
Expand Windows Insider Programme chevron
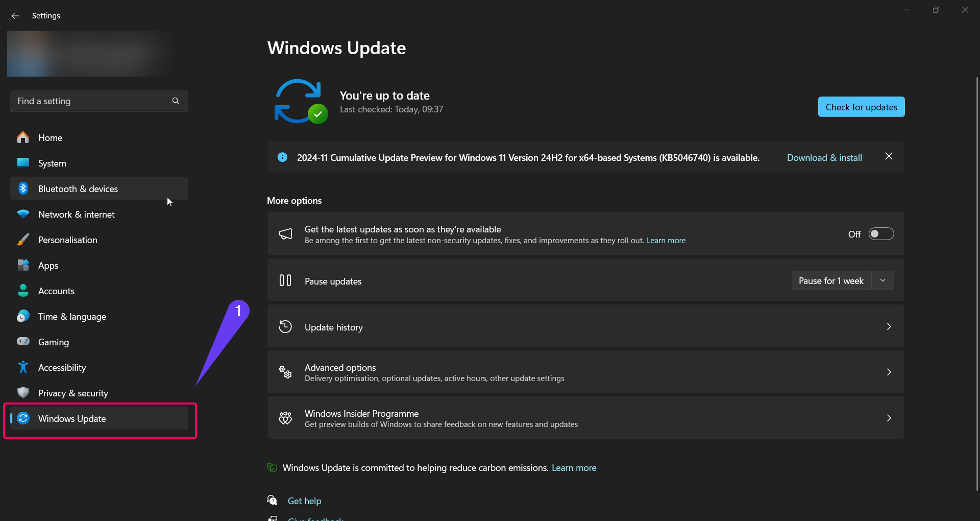889,418
